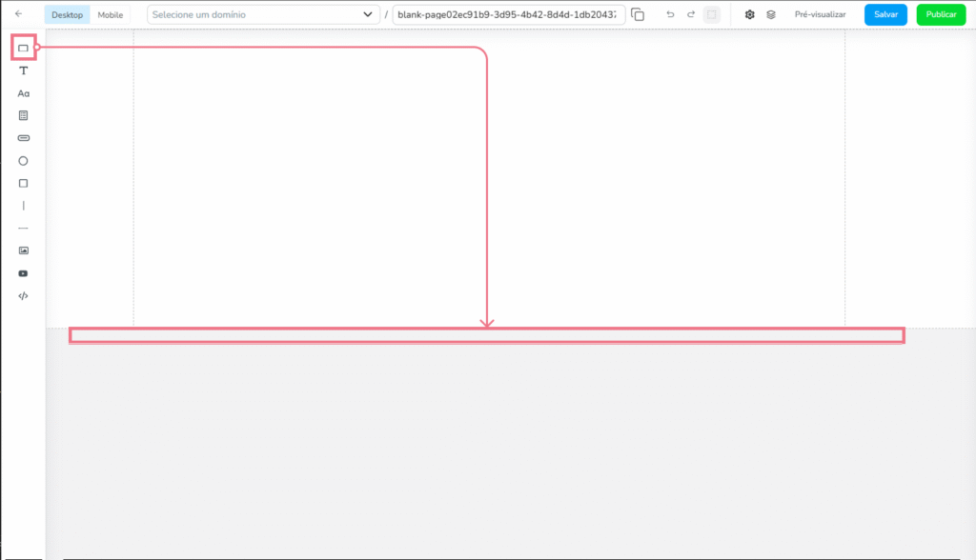976x560 pixels.
Task: Open the 'Selecione um domínio' dropdown
Action: click(262, 15)
